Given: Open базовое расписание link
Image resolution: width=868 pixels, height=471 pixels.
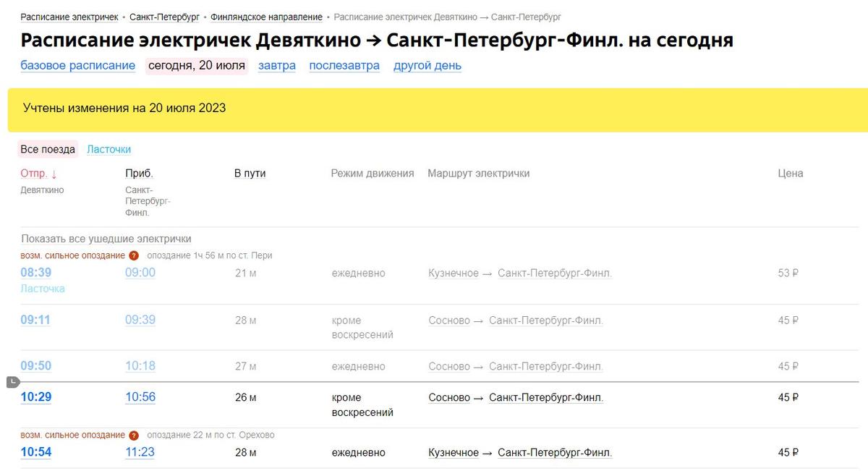Looking at the screenshot, I should (x=78, y=66).
